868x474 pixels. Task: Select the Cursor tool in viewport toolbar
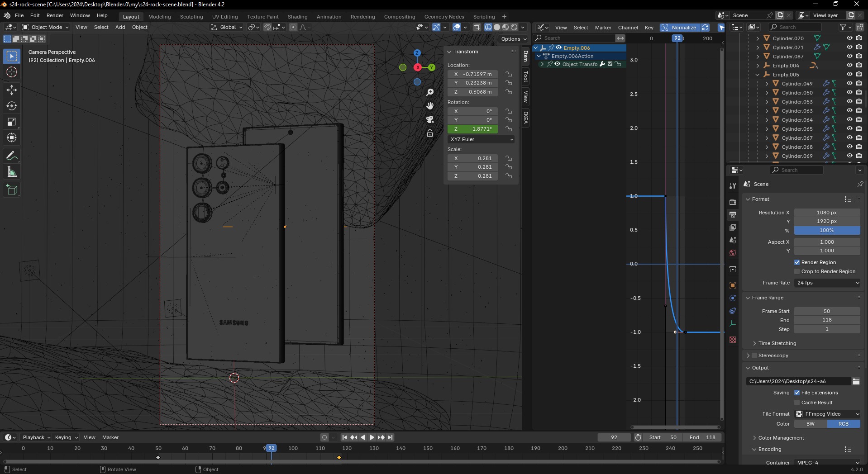12,72
